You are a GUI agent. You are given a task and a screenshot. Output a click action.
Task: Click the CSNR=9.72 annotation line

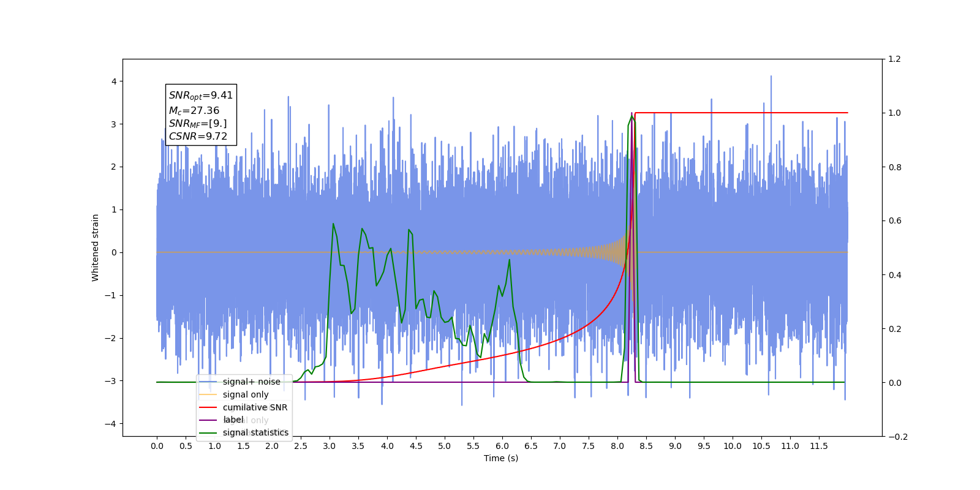[x=198, y=137]
